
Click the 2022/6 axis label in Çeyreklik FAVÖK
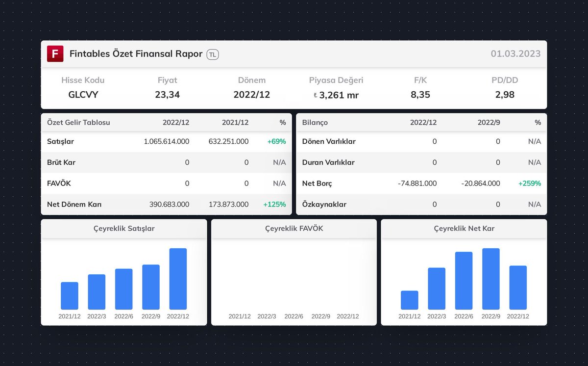click(x=294, y=316)
